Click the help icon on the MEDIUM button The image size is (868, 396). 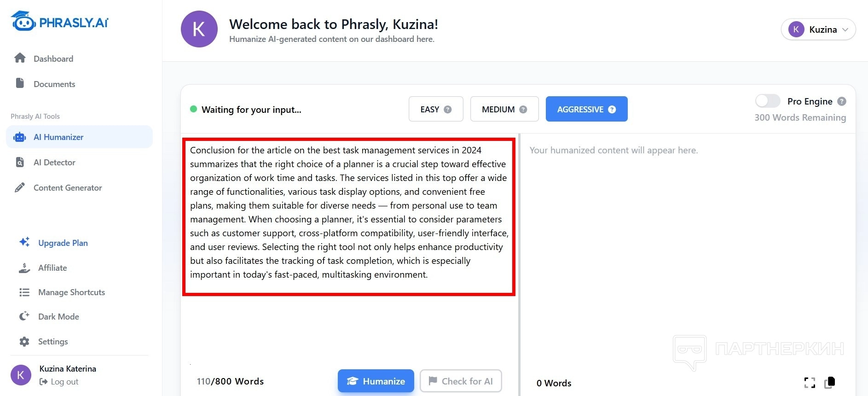coord(523,110)
